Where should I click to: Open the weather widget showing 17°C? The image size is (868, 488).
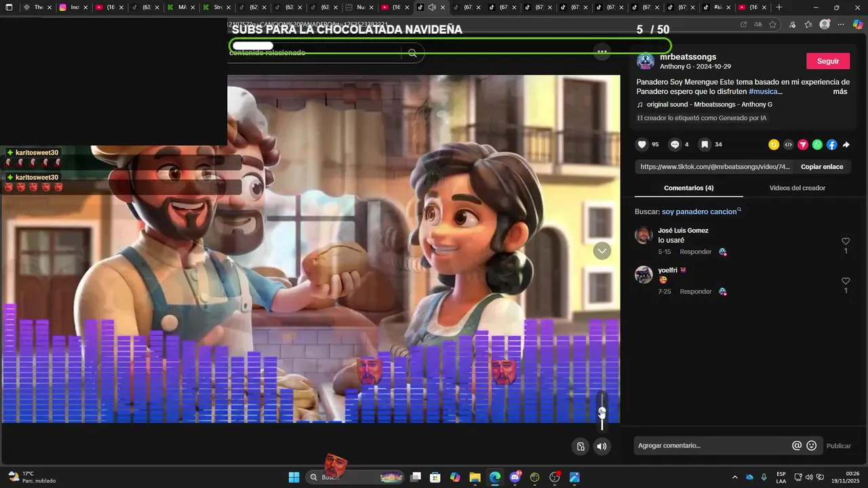[33, 477]
